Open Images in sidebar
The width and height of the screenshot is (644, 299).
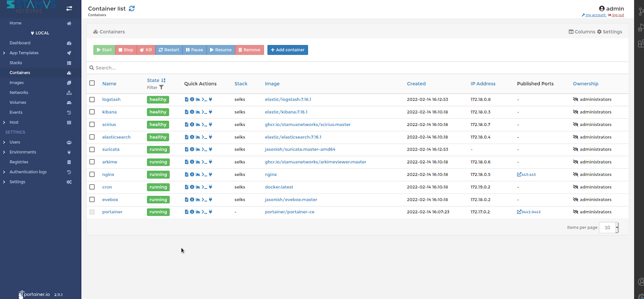pyautogui.click(x=17, y=82)
